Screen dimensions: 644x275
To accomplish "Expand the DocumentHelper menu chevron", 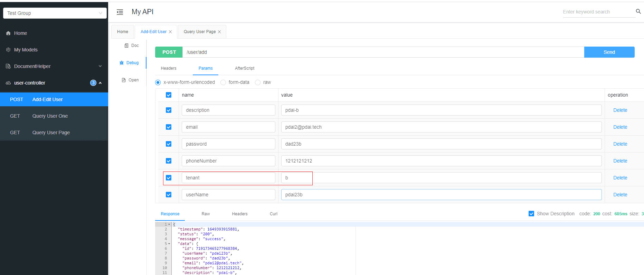I will pos(100,66).
